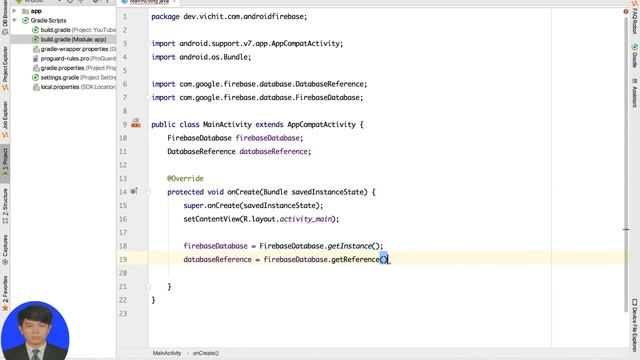Click the Gradle Scripts elephant icon

click(25, 20)
